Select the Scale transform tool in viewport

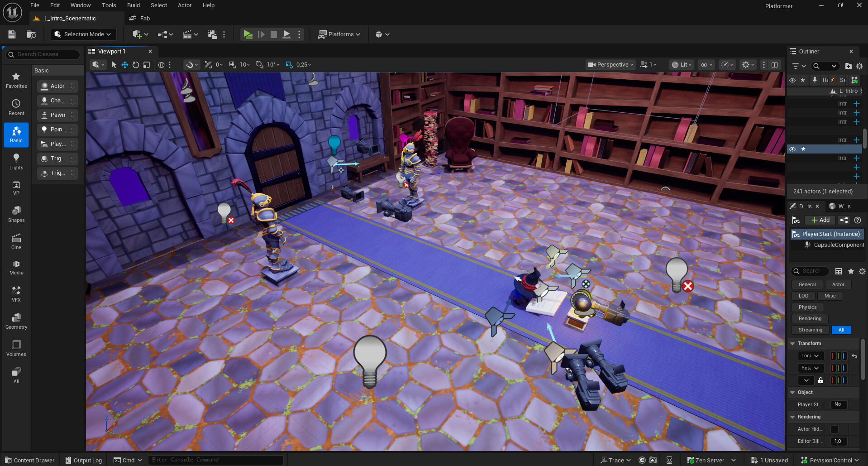click(147, 65)
